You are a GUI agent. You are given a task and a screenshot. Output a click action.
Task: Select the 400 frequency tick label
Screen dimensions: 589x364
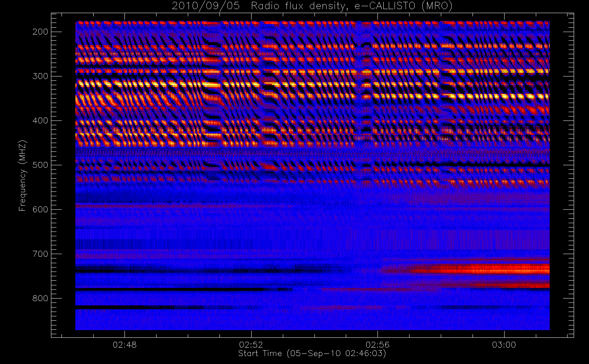click(40, 120)
